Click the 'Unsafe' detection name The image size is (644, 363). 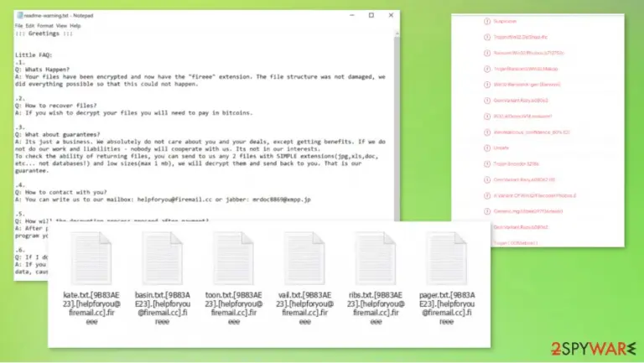click(501, 148)
